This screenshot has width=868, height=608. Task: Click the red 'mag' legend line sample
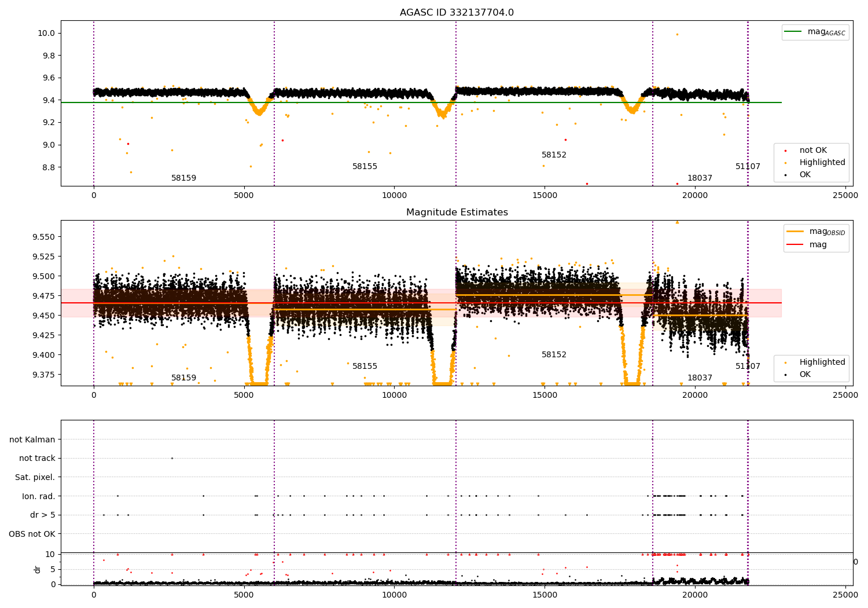coord(796,245)
